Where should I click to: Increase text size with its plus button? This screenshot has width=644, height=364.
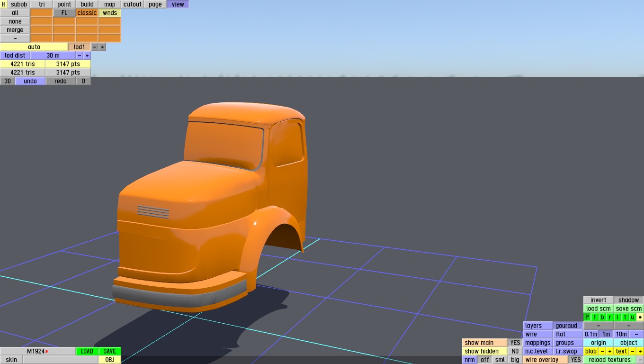click(x=640, y=351)
